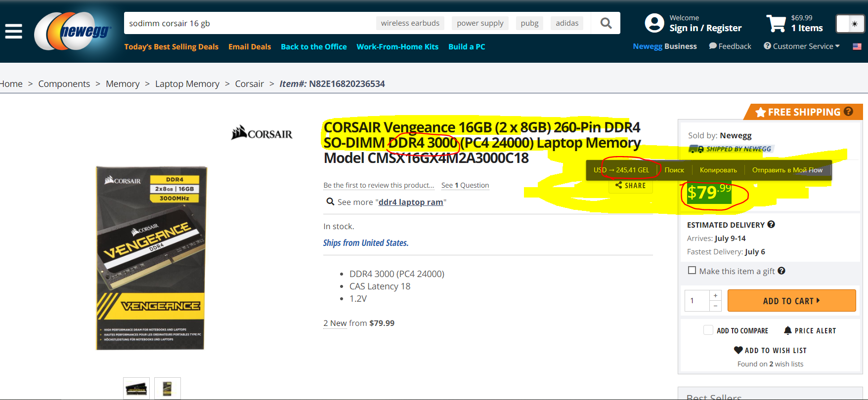Click the Home breadcrumb

point(11,84)
